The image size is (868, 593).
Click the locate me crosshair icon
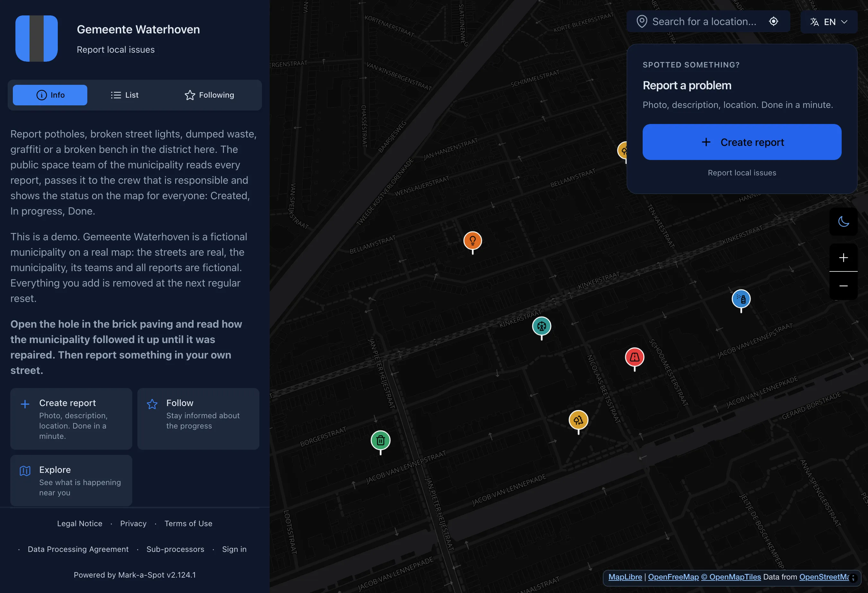(x=774, y=22)
